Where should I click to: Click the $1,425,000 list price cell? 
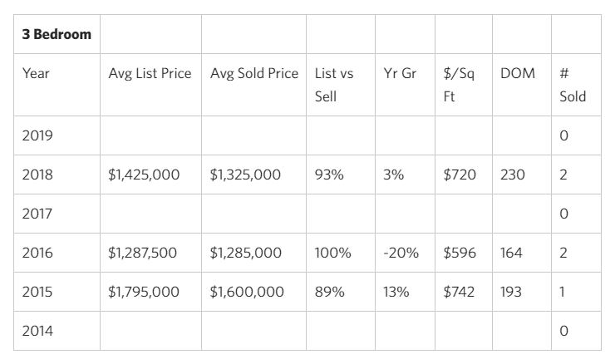[142, 175]
